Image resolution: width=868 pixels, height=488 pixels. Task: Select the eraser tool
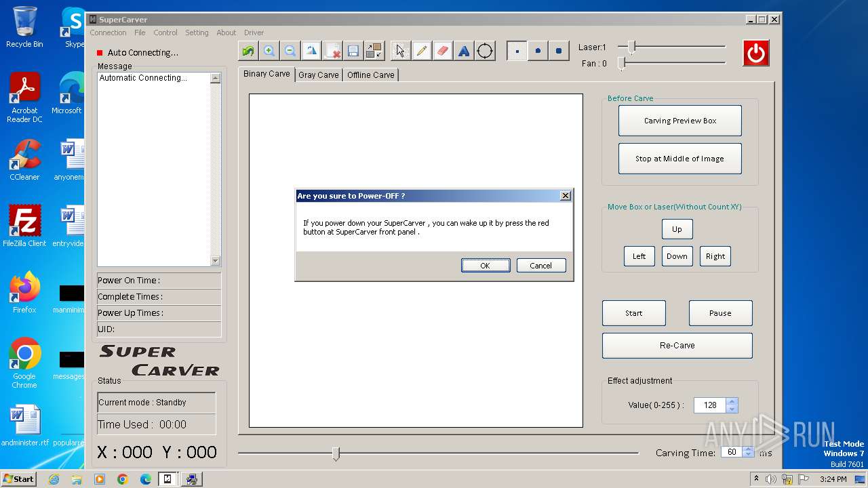443,51
